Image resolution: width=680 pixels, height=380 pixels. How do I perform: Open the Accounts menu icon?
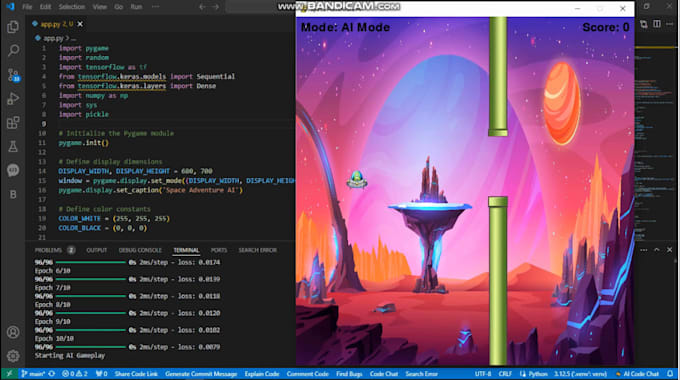[x=13, y=332]
